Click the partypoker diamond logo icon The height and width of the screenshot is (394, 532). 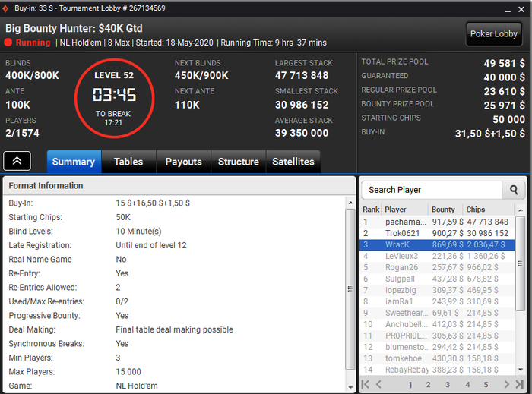(x=6, y=9)
